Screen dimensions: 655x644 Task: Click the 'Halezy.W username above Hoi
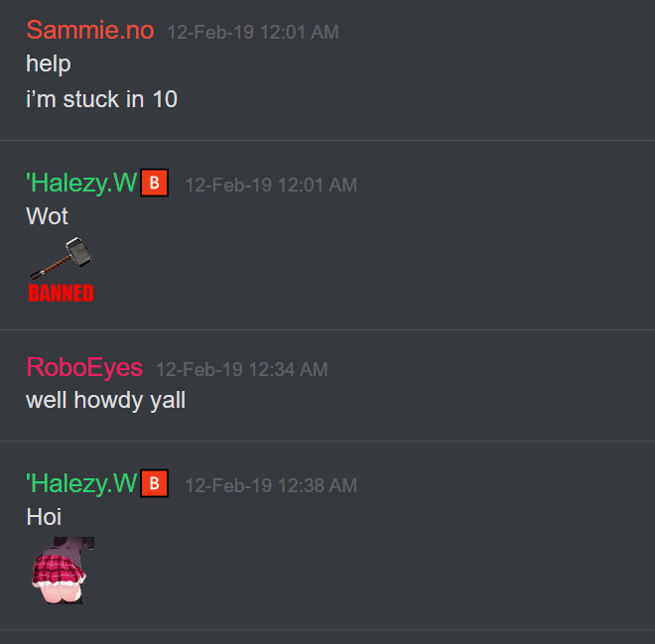(81, 483)
